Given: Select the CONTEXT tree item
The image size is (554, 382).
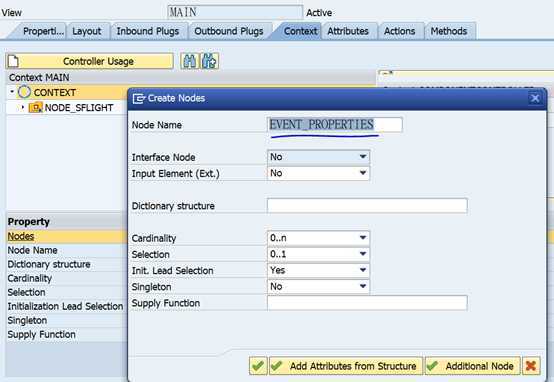Looking at the screenshot, I should click(54, 92).
